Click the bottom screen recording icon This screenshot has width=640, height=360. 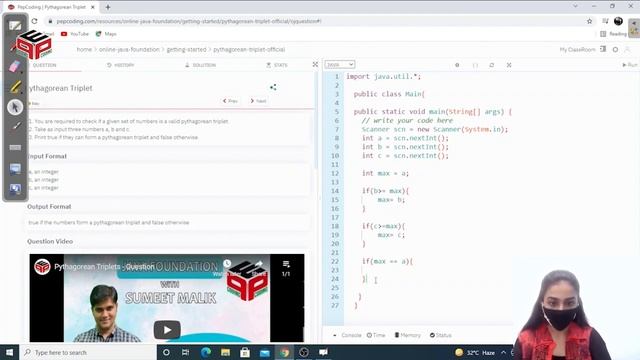(x=15, y=189)
